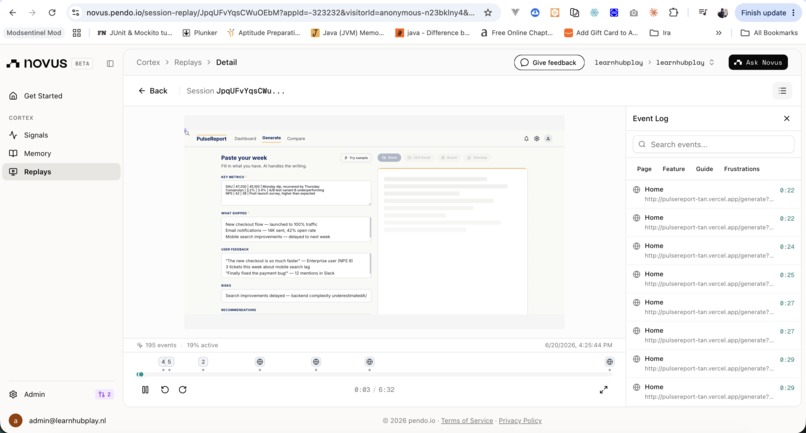Viewport: 806px width, 433px height.
Task: Click the 195 events label
Action: pyautogui.click(x=157, y=345)
